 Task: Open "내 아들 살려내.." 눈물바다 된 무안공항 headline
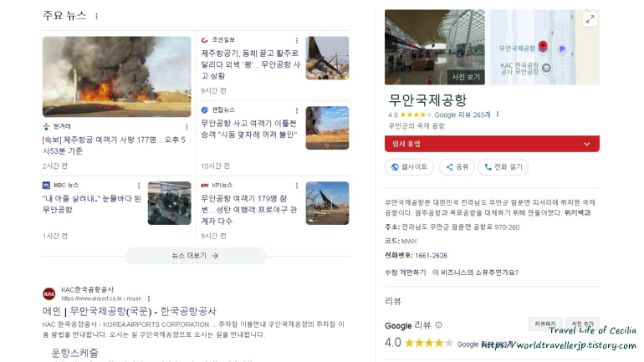pyautogui.click(x=92, y=204)
